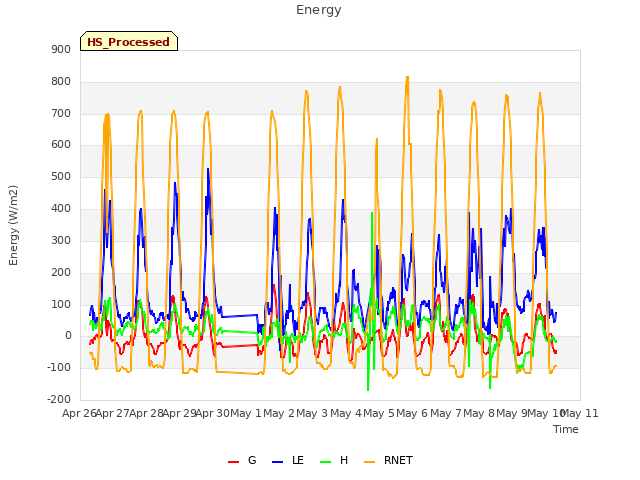Click the May 5 x-axis date label
640x480 pixels.
click(379, 413)
